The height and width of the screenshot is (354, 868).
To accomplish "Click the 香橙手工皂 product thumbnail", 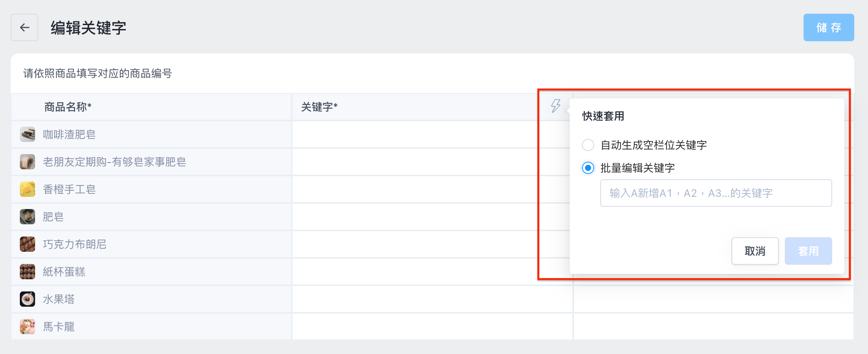I will point(27,189).
